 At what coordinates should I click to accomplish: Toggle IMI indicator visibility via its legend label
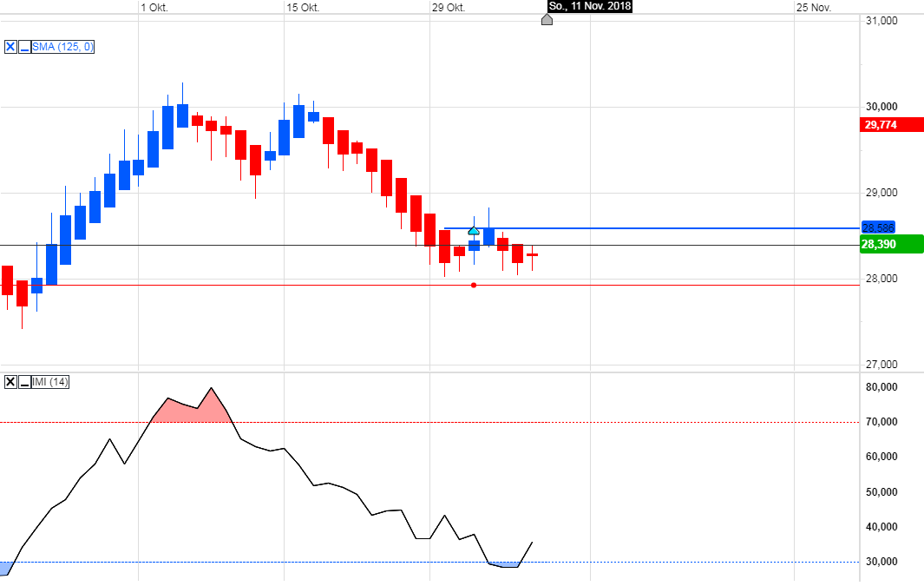pos(49,382)
